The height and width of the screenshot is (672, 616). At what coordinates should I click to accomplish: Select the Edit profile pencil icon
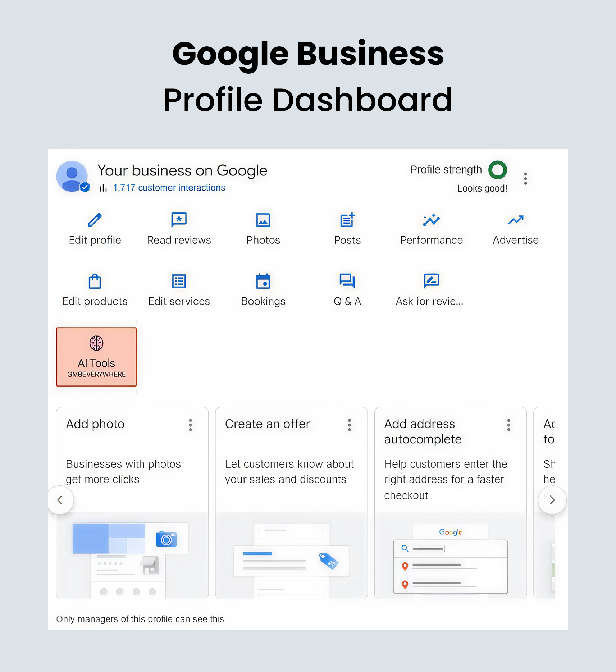[95, 220]
